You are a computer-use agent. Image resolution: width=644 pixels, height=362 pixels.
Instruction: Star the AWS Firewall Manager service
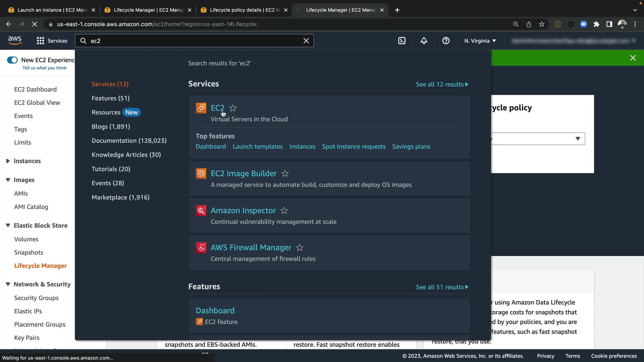300,248
